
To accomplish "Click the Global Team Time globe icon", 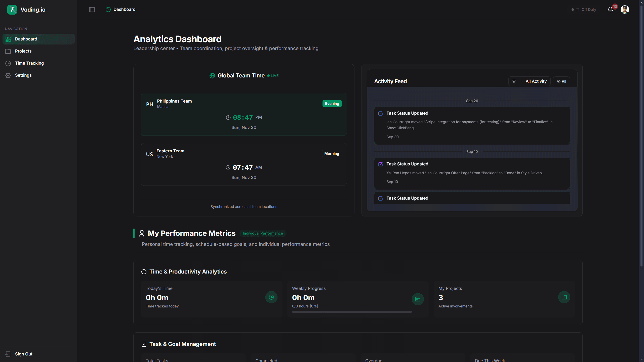I will pos(212,76).
